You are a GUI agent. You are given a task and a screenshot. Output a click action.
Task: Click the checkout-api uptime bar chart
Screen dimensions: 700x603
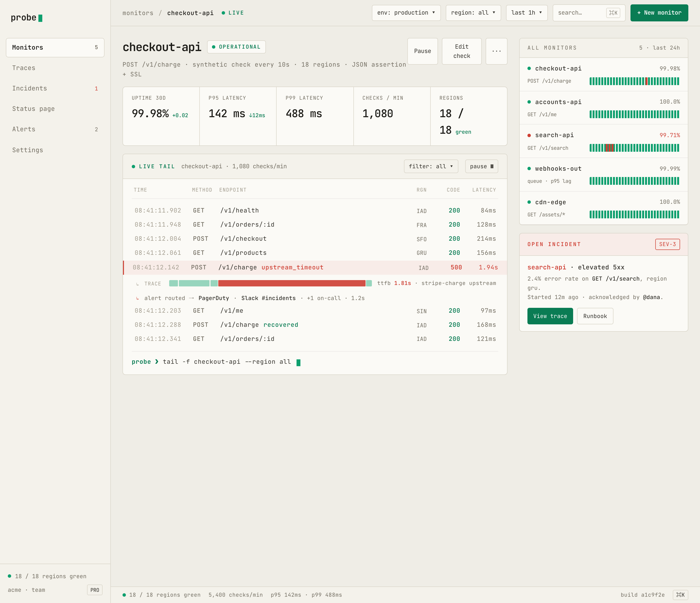(x=634, y=81)
